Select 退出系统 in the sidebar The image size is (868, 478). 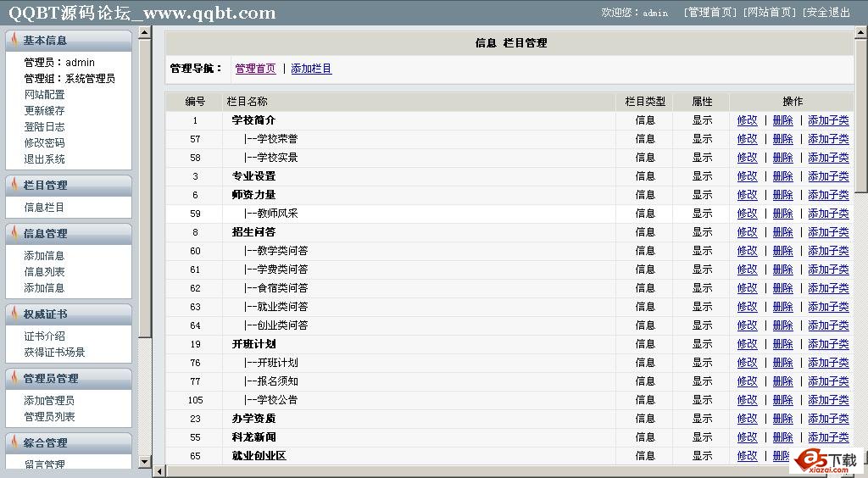point(44,158)
